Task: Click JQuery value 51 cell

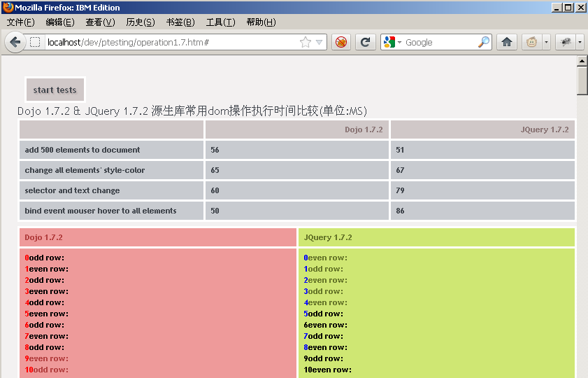Action: pos(482,150)
